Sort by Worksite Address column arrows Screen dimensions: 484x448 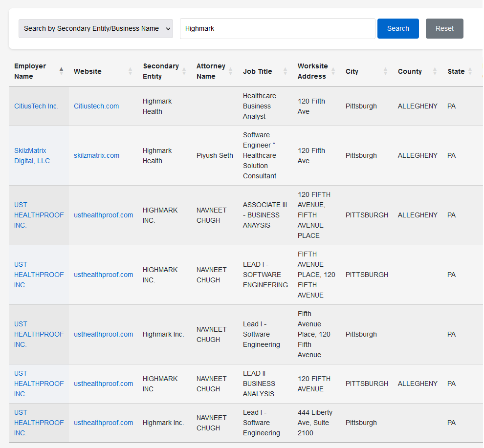[333, 71]
